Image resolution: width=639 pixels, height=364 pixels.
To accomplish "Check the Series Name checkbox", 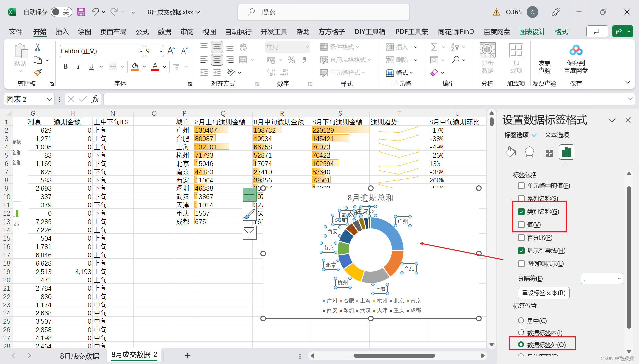I will point(521,199).
